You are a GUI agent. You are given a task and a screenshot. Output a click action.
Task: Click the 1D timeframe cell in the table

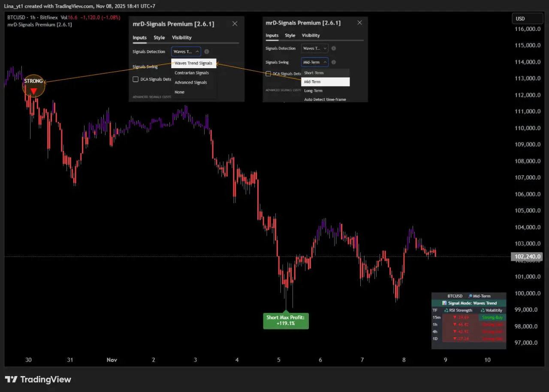[435, 339]
